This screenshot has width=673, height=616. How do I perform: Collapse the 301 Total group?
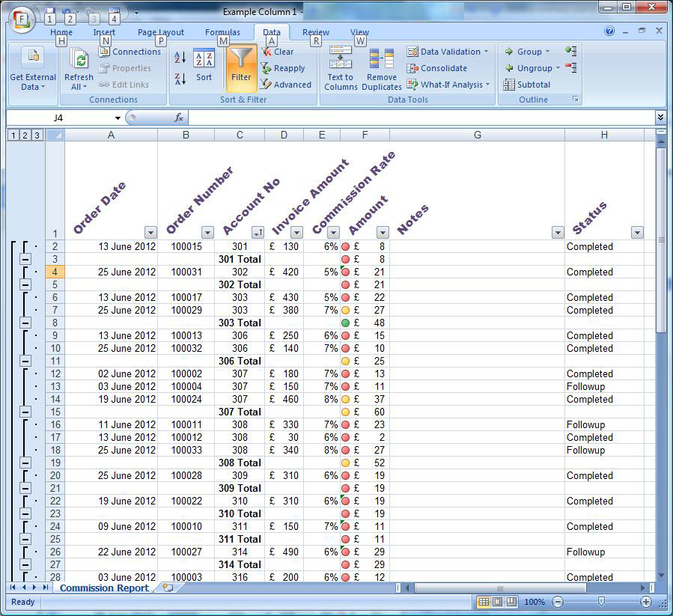(x=25, y=259)
